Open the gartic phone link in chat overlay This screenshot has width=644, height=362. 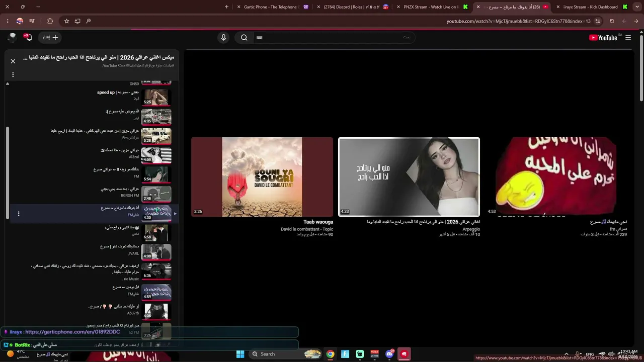72,332
